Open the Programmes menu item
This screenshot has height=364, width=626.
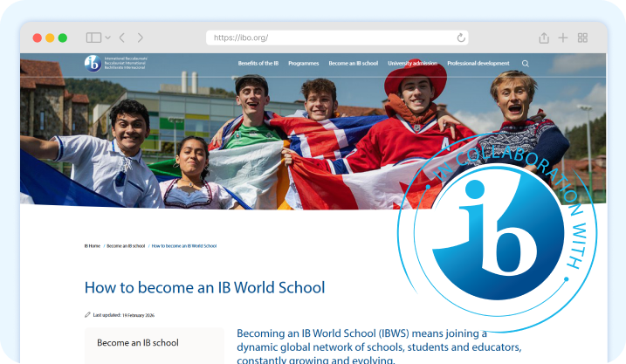304,63
